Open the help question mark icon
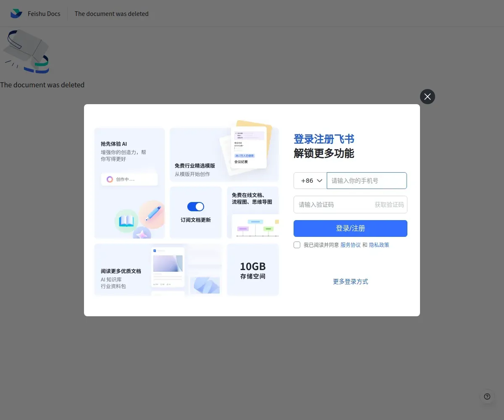 [487, 396]
